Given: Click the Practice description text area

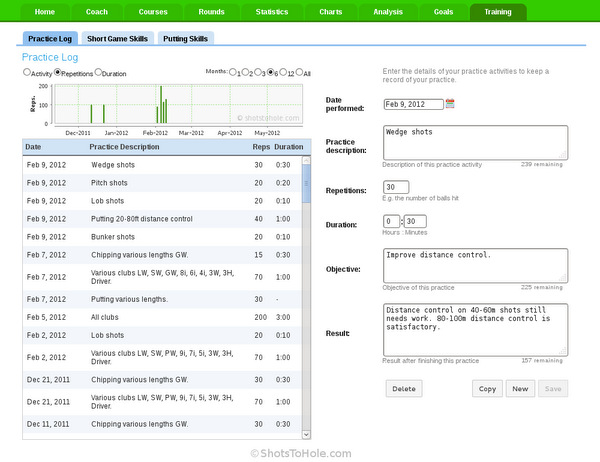Looking at the screenshot, I should click(x=475, y=142).
